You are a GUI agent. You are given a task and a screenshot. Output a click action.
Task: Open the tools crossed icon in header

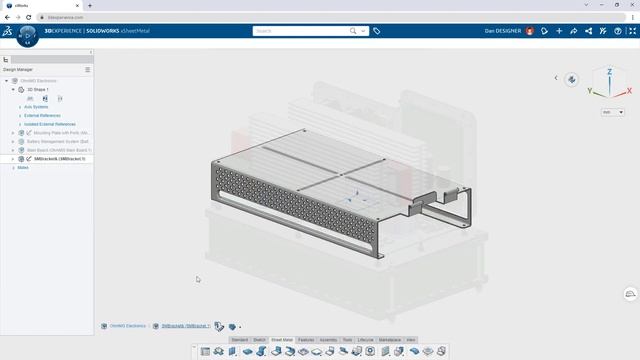(603, 31)
